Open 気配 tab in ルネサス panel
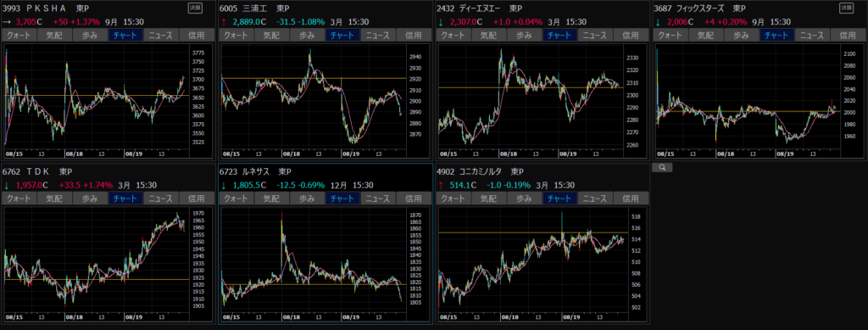 click(272, 199)
